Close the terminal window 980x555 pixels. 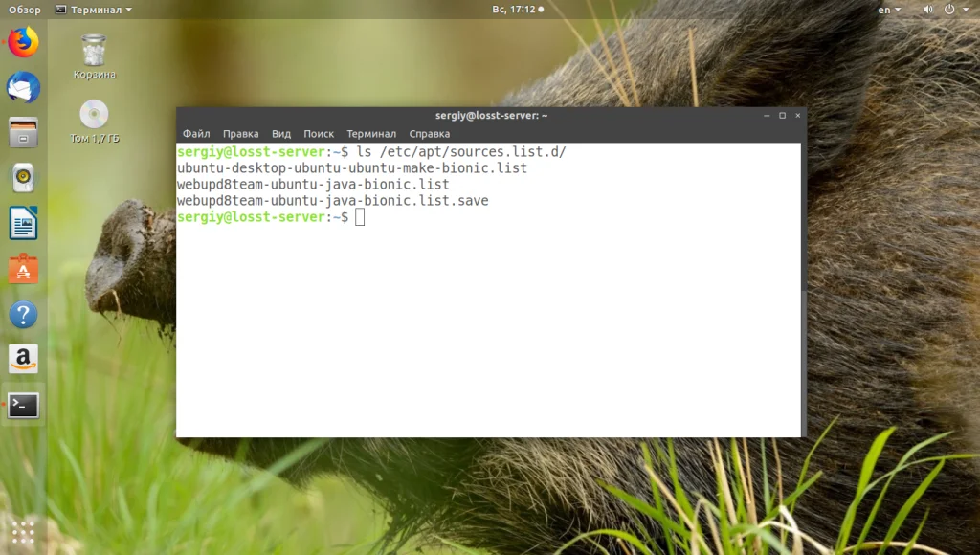point(798,116)
